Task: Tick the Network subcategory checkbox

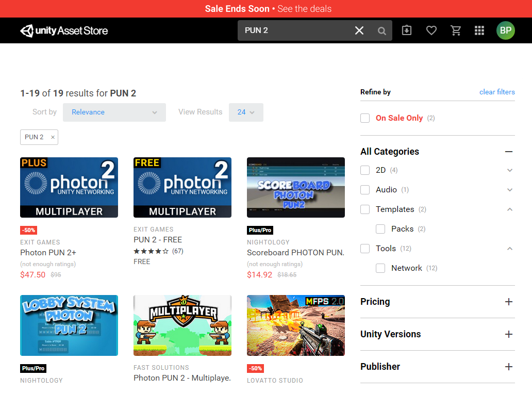Action: 380,268
